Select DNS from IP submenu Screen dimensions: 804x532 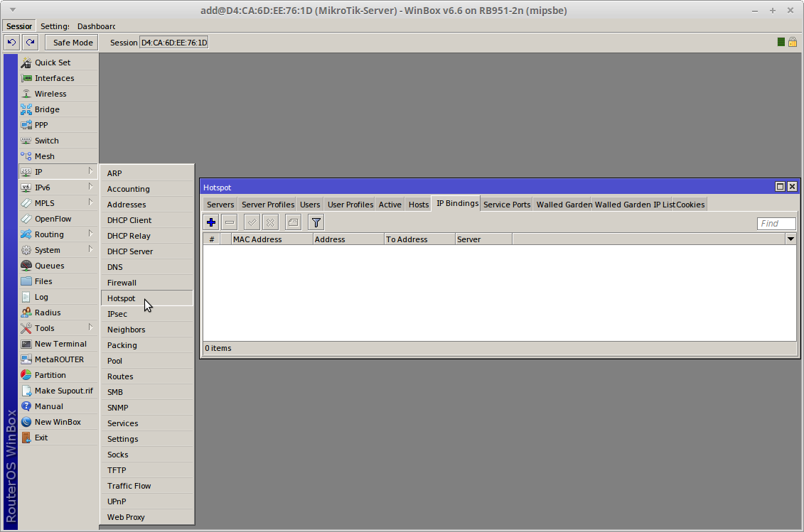click(x=147, y=267)
